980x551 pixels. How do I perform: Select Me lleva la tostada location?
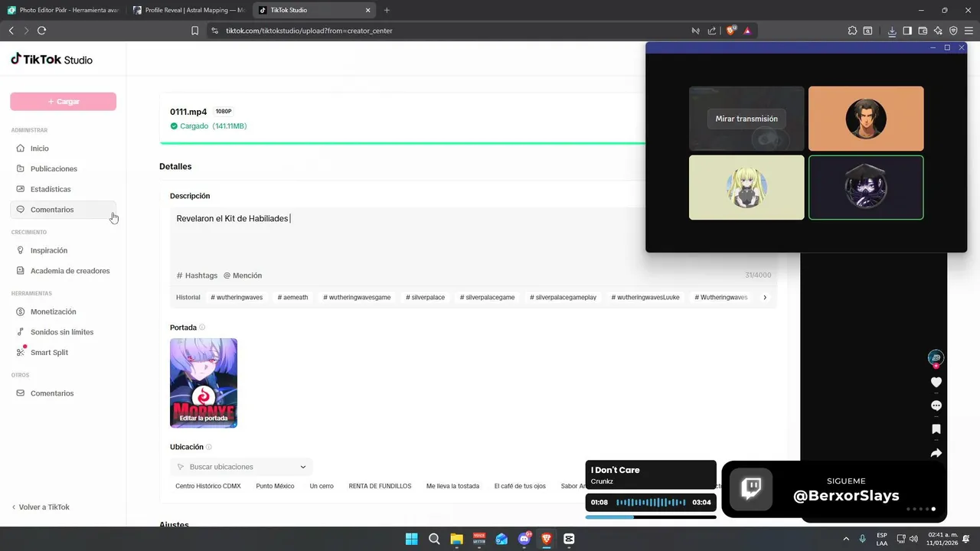(452, 486)
